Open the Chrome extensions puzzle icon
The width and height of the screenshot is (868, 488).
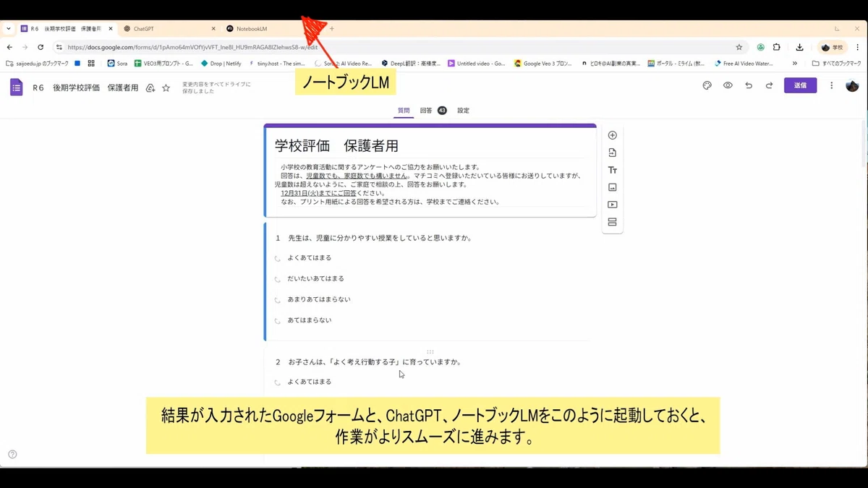tap(776, 47)
